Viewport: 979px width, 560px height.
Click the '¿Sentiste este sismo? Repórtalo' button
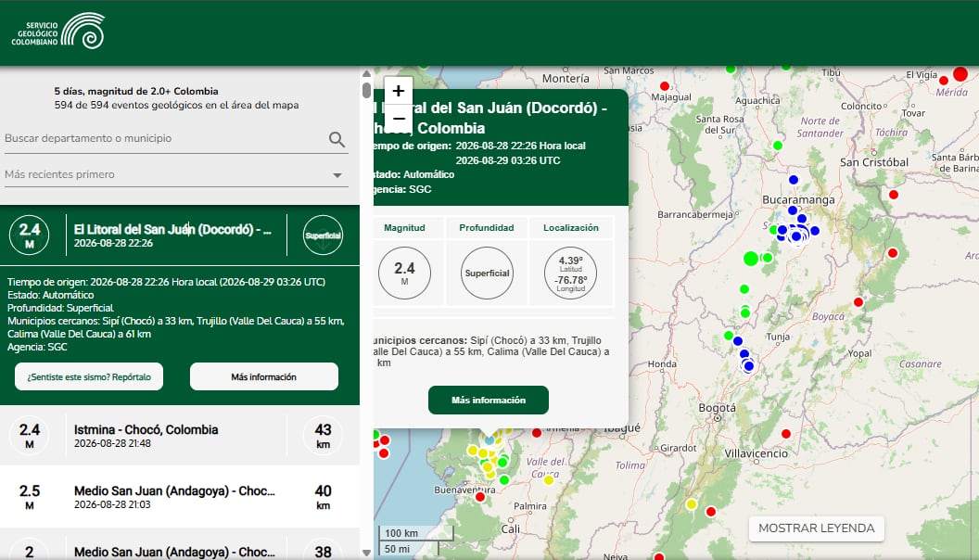tap(89, 376)
